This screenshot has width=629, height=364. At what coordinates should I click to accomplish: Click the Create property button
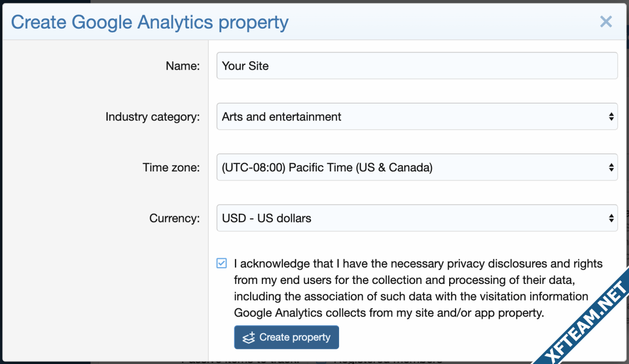(286, 337)
